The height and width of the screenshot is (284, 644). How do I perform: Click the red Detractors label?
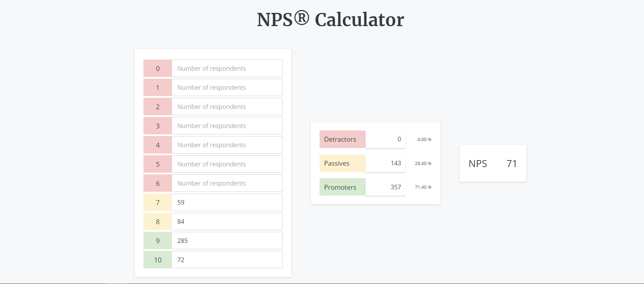click(342, 139)
